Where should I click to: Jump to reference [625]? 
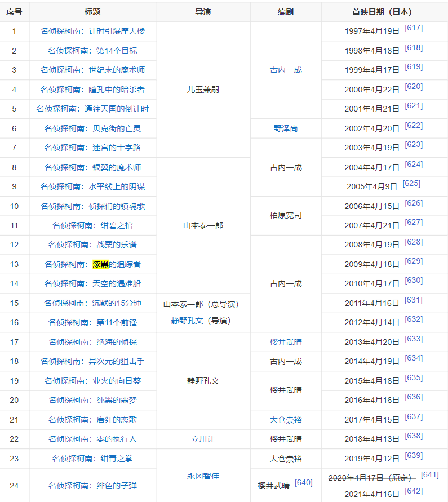(411, 184)
